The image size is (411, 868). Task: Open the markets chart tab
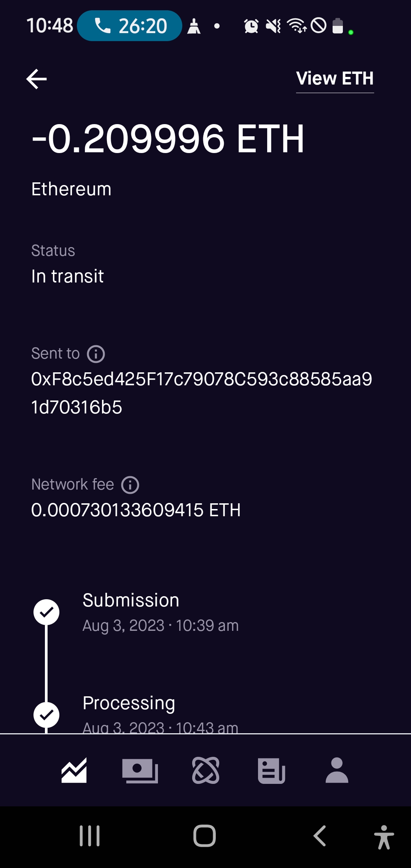tap(74, 771)
